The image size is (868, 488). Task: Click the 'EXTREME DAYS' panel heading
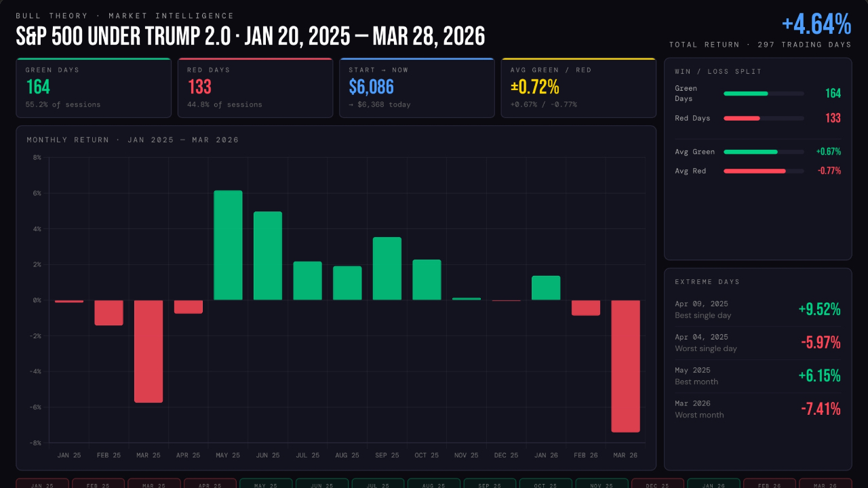pyautogui.click(x=707, y=281)
